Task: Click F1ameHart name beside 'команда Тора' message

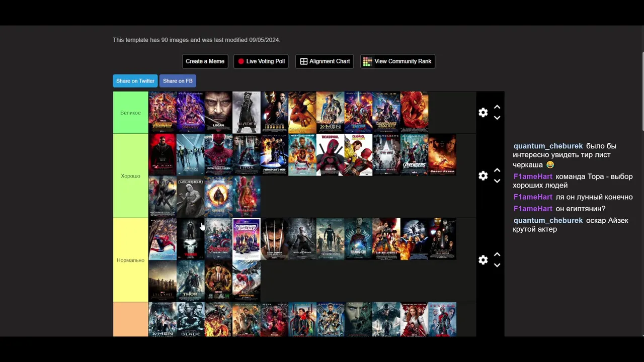Action: [x=533, y=176]
